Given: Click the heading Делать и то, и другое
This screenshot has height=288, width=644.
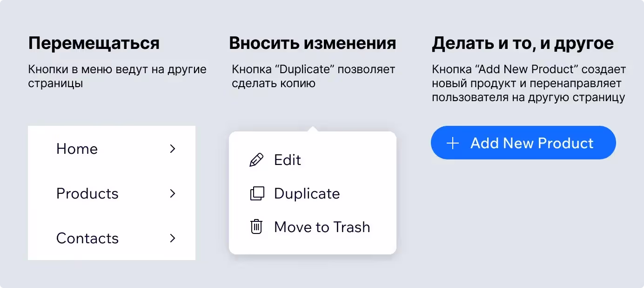Looking at the screenshot, I should 523,43.
